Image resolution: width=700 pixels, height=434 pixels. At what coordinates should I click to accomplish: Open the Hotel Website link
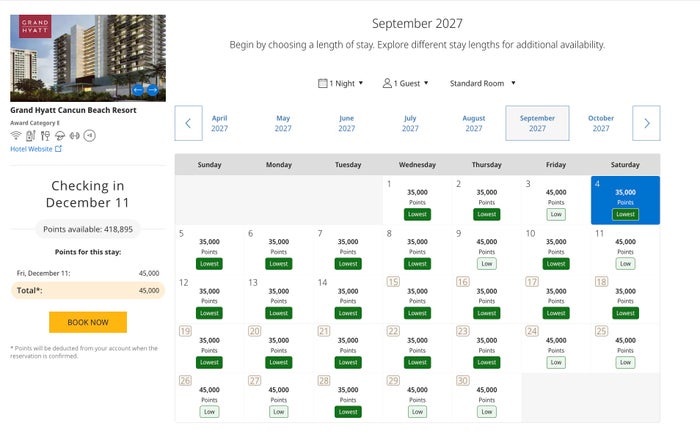click(x=36, y=149)
